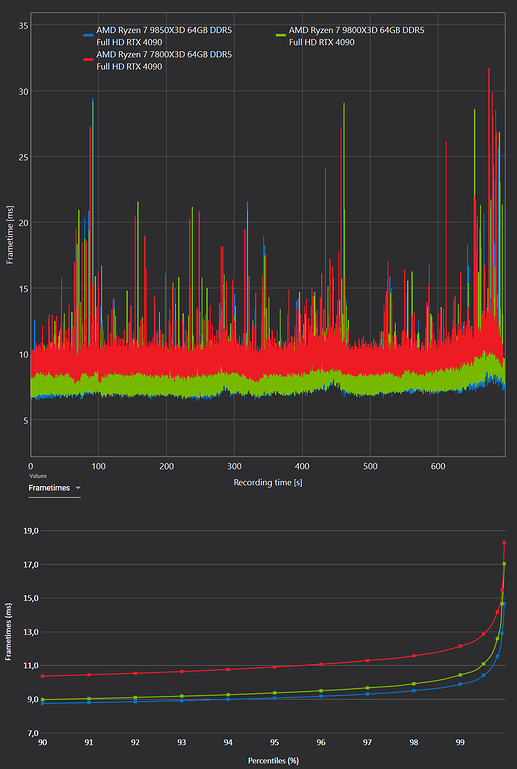Click the Frametime [ms] axis title of top chart

tap(9, 235)
